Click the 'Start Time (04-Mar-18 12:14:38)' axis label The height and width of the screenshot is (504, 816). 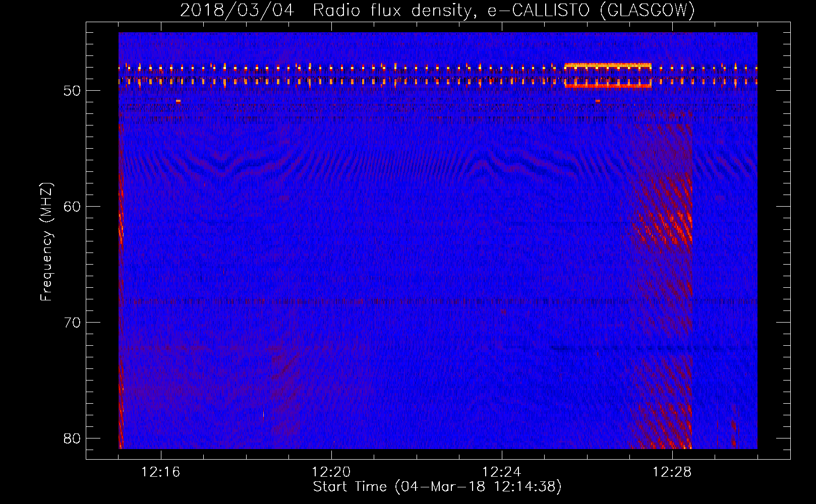(x=437, y=487)
